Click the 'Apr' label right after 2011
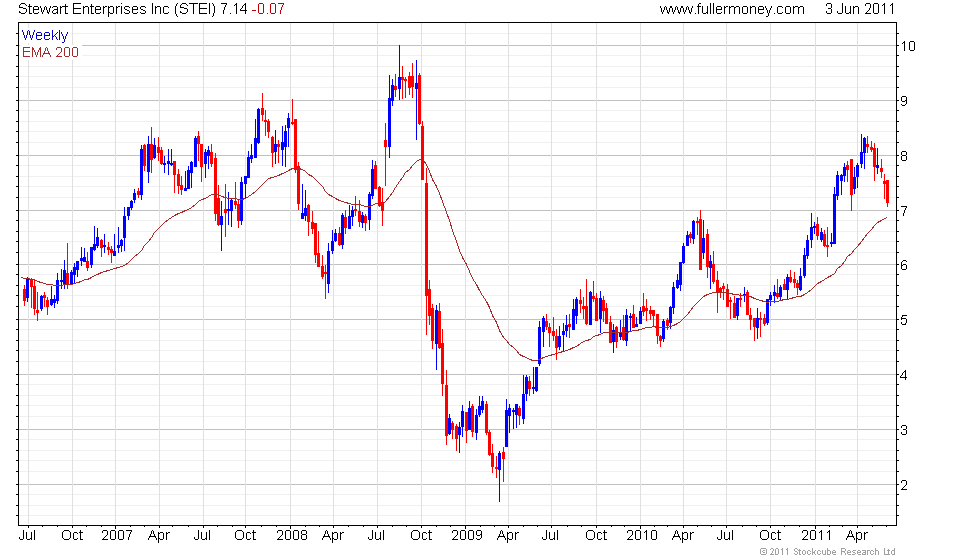The width and height of the screenshot is (980, 560). click(x=857, y=536)
